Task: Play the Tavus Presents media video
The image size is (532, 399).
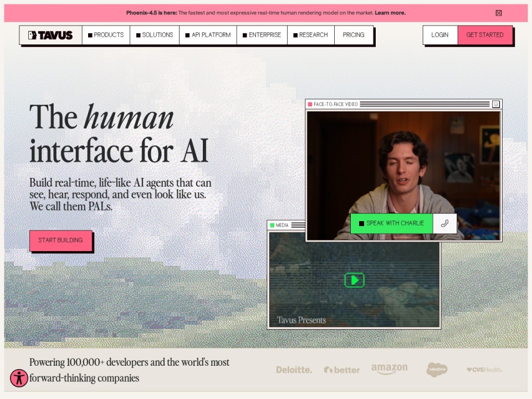Action: click(x=354, y=280)
